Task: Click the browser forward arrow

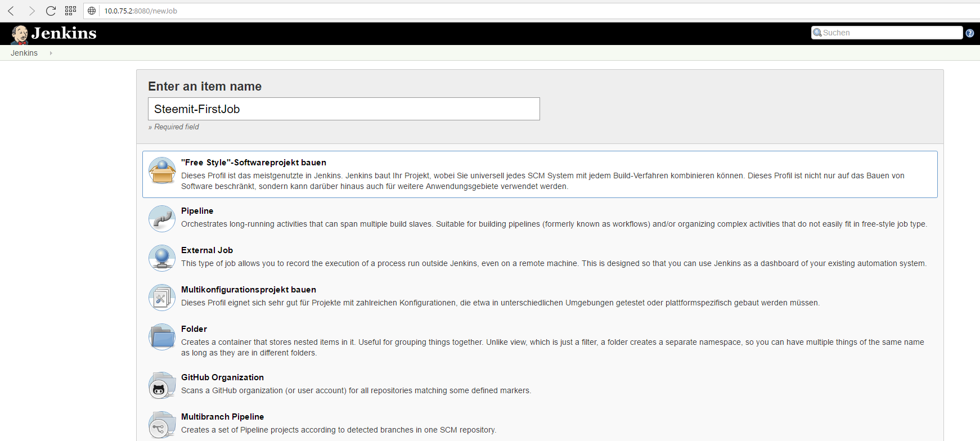Action: point(32,11)
